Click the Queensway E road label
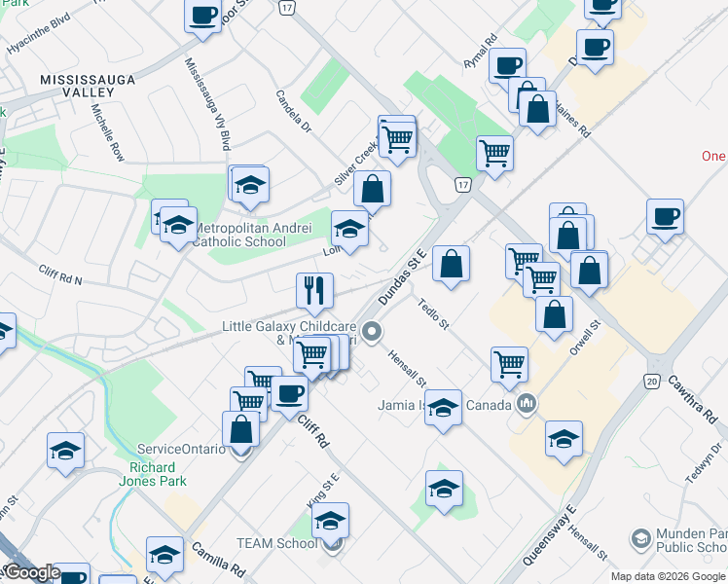 click(x=549, y=535)
